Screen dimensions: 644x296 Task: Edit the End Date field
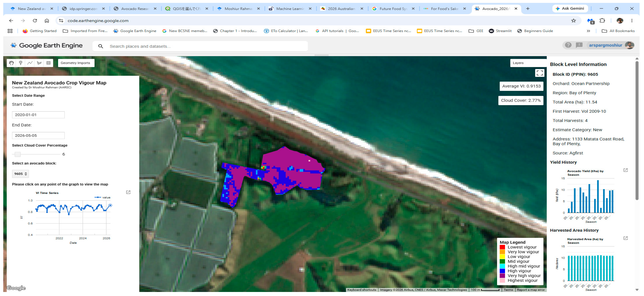[38, 136]
